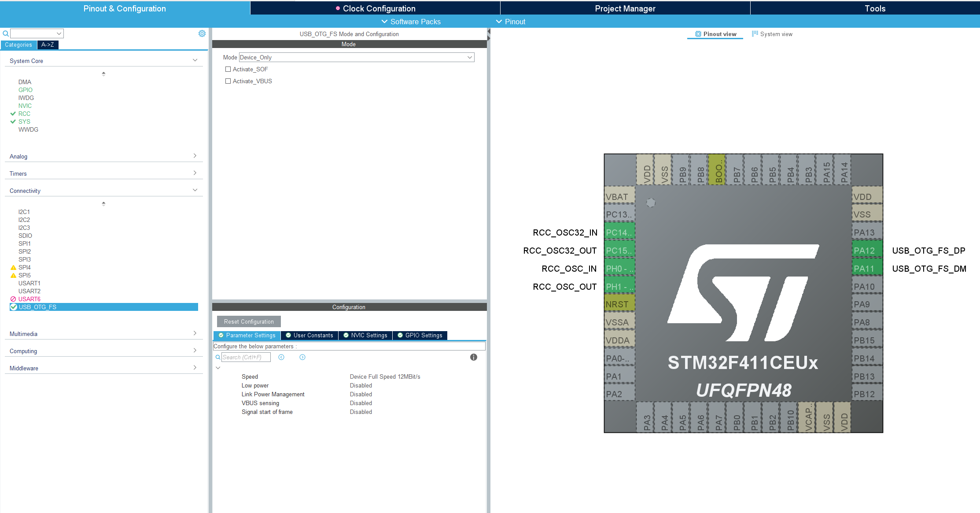Click the Signal start of frame parameter
The image size is (980, 513).
click(267, 412)
